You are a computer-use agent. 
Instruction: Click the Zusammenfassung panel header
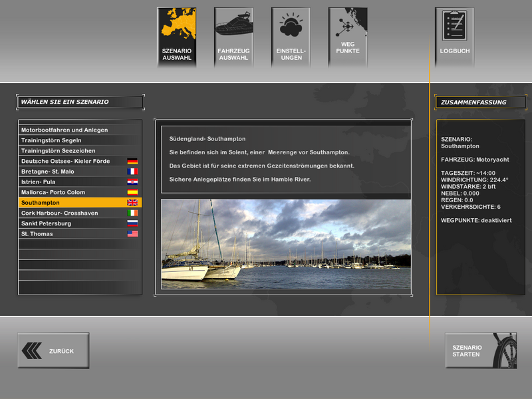click(x=480, y=102)
